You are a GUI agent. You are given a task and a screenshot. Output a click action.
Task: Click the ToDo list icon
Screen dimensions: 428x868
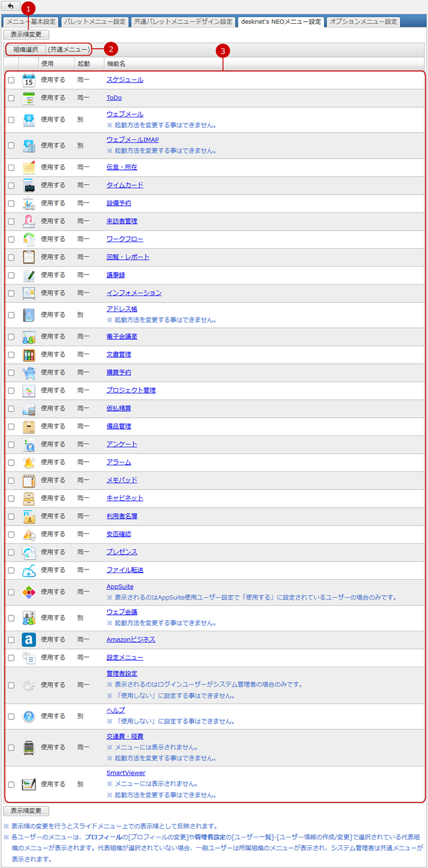[28, 98]
